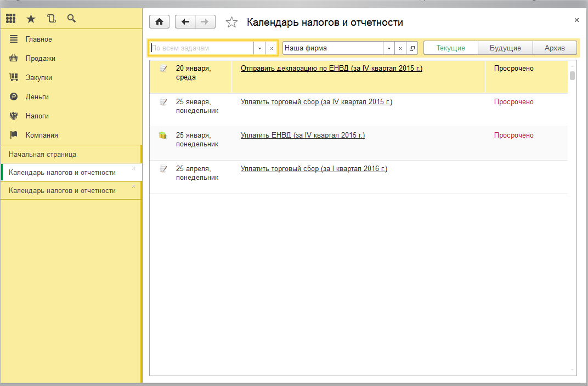Open the Продажи section

pyautogui.click(x=40, y=58)
